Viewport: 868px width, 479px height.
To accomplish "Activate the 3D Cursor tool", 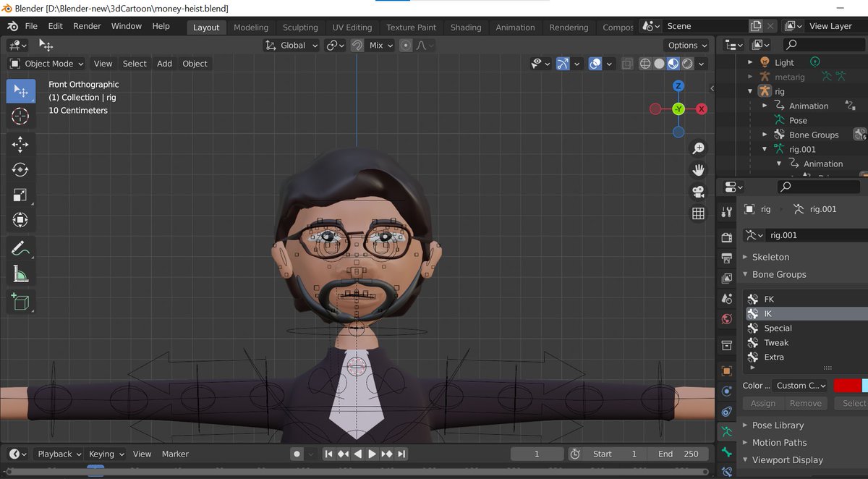I will pyautogui.click(x=20, y=116).
